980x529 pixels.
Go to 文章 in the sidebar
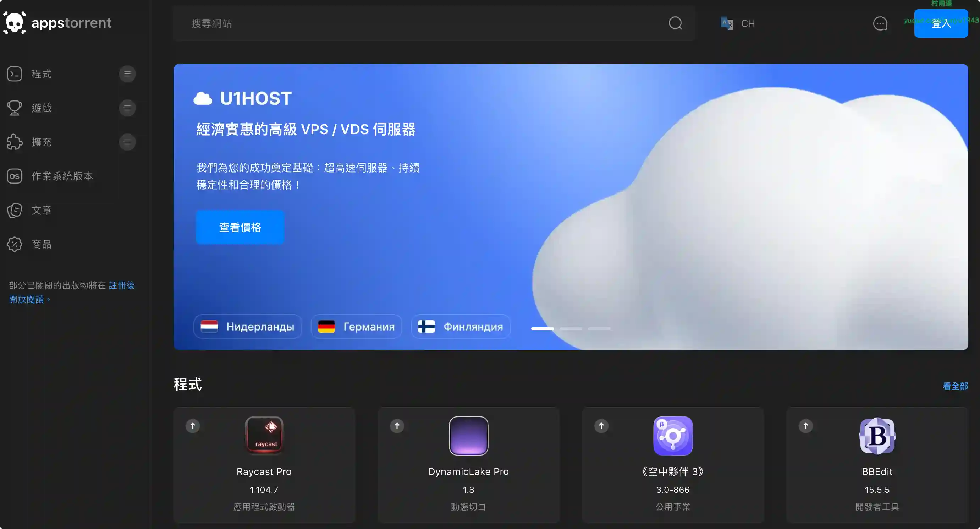41,210
